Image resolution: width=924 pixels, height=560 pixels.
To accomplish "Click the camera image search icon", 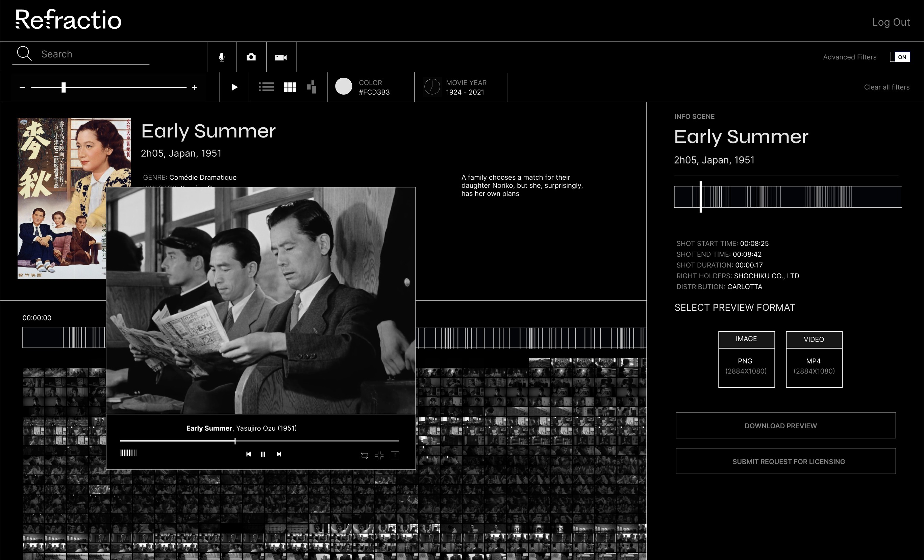I will pyautogui.click(x=251, y=57).
